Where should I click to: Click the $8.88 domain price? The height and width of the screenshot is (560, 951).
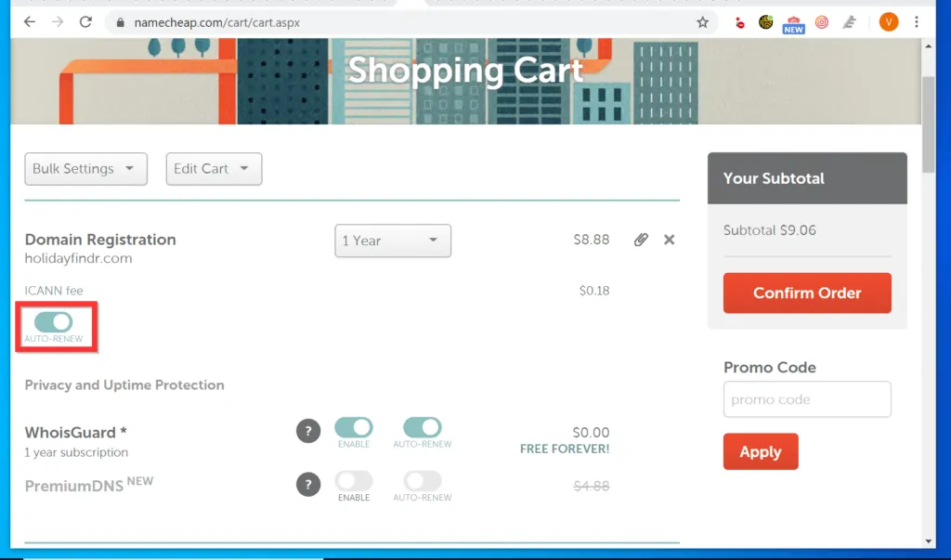pyautogui.click(x=592, y=240)
